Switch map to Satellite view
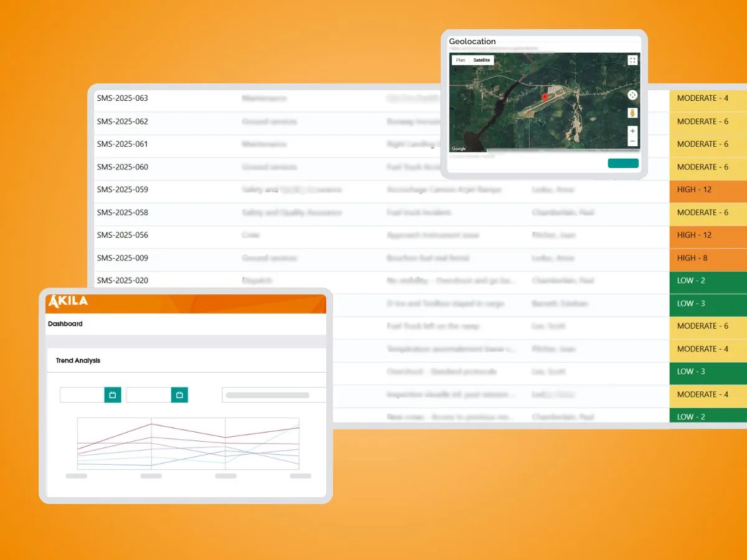Screen dimensions: 747x560 click(482, 60)
